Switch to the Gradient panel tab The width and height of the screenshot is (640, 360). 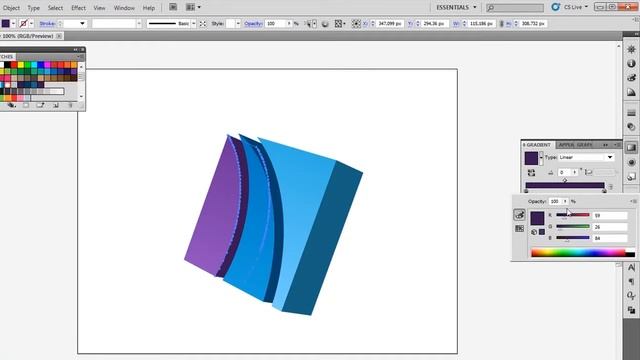[537, 145]
